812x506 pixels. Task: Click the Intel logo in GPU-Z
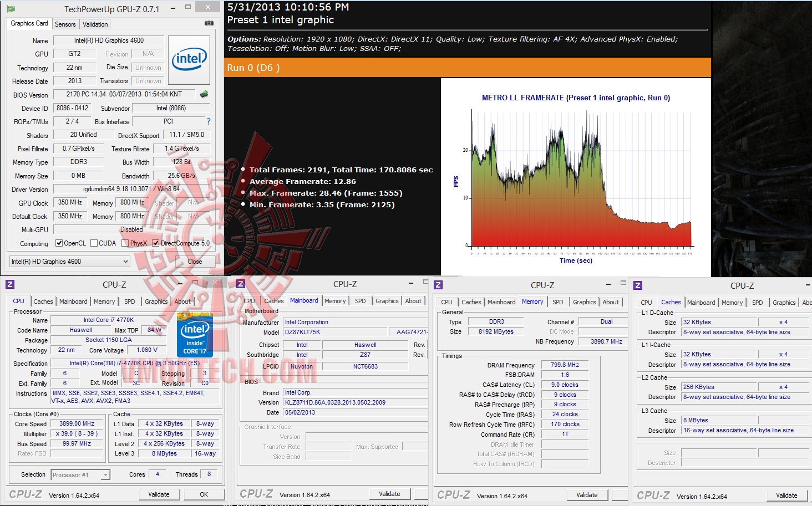click(189, 60)
